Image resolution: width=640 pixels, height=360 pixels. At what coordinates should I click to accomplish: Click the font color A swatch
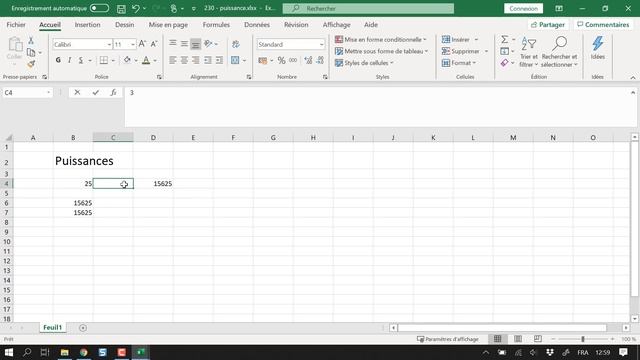[146, 60]
